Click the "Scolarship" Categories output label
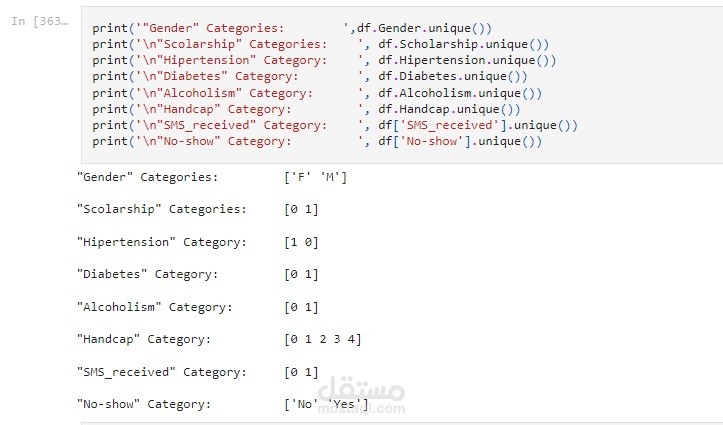Viewport: 723px width, 425px height. (161, 209)
